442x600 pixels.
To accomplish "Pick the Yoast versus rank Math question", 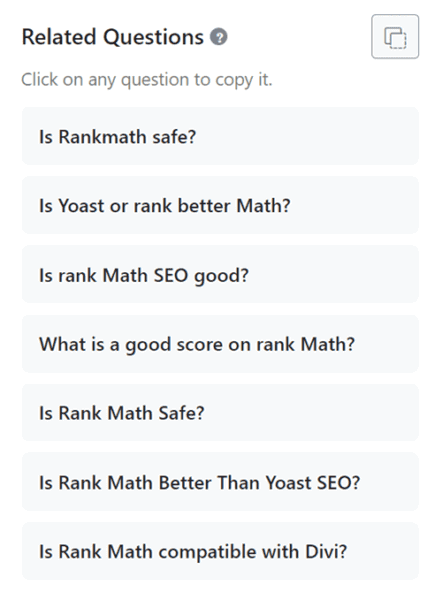I will 220,205.
